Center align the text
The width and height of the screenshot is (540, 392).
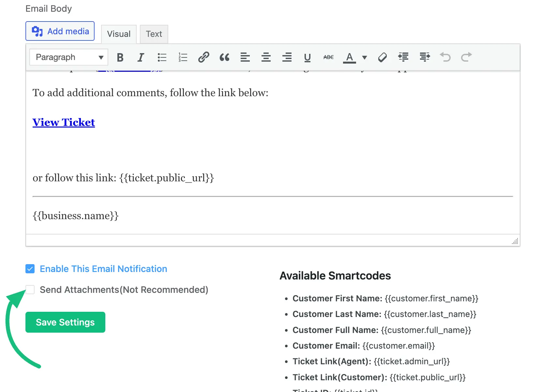click(266, 57)
